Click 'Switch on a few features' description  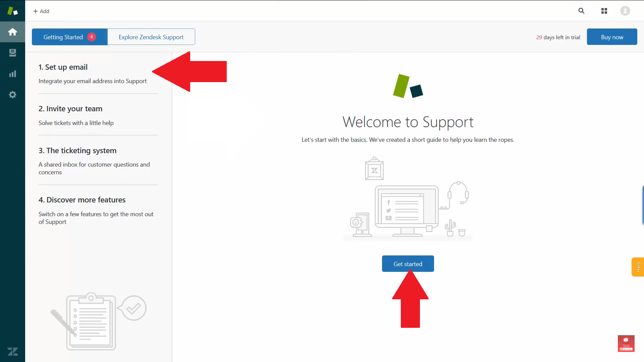pos(96,218)
